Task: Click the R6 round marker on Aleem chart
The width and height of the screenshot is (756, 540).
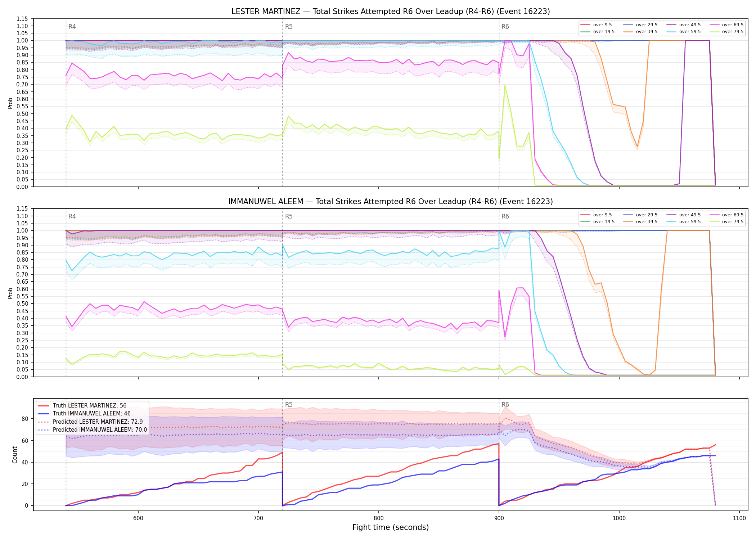Action: tap(505, 216)
